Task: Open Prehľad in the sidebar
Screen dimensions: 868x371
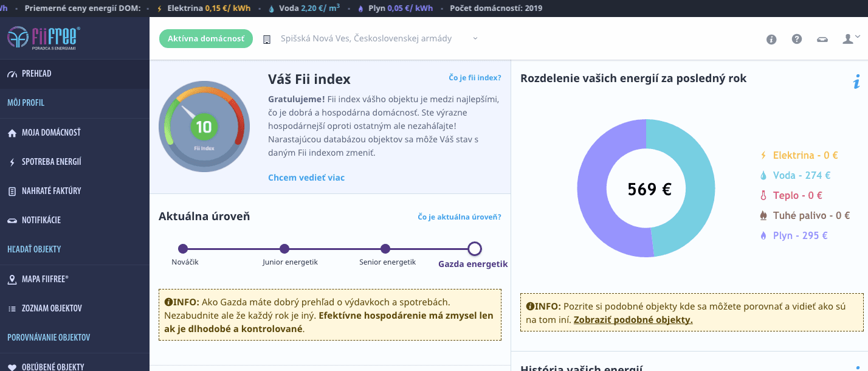Action: coord(36,74)
